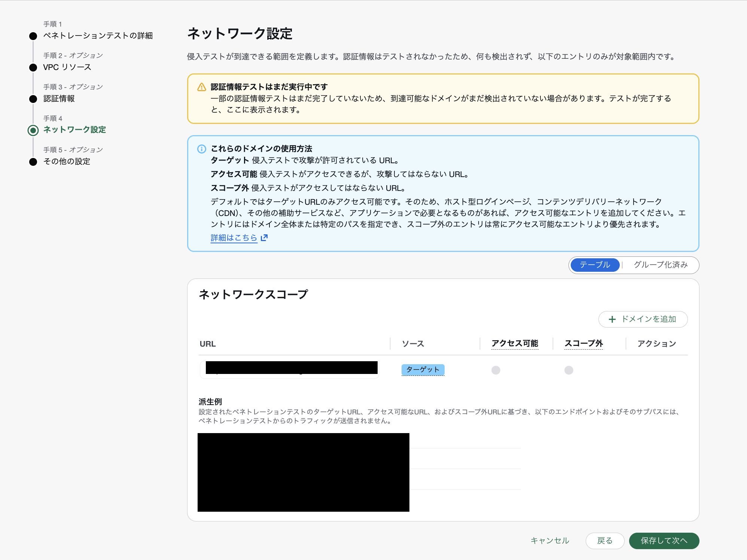Click キャンセル button
This screenshot has width=747, height=560.
(x=550, y=541)
